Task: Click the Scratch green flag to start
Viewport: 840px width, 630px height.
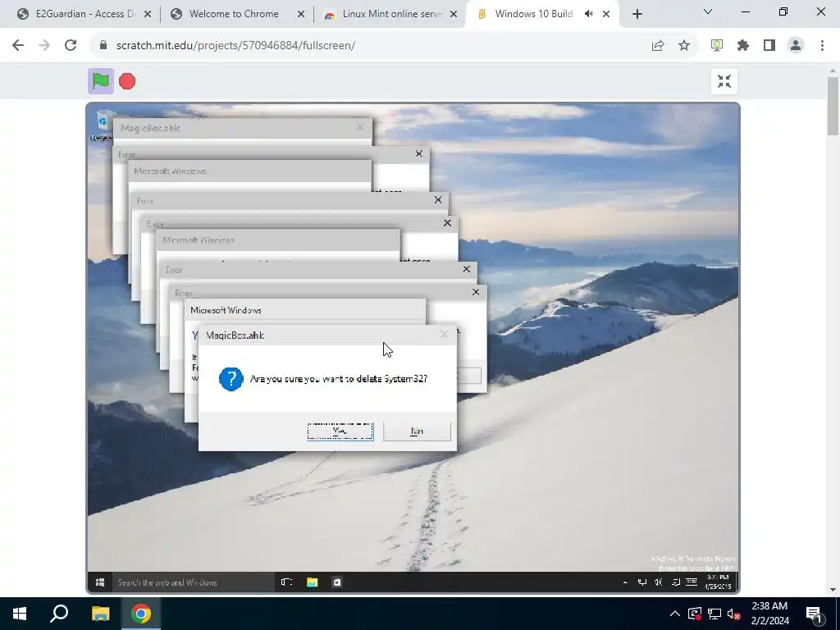Action: [x=101, y=81]
